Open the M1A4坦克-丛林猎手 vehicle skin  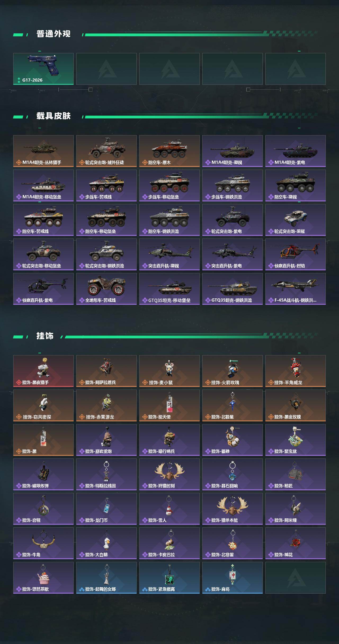[43, 151]
